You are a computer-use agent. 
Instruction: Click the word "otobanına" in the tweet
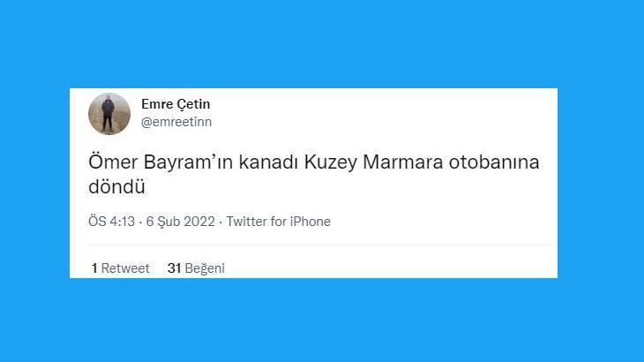(496, 163)
